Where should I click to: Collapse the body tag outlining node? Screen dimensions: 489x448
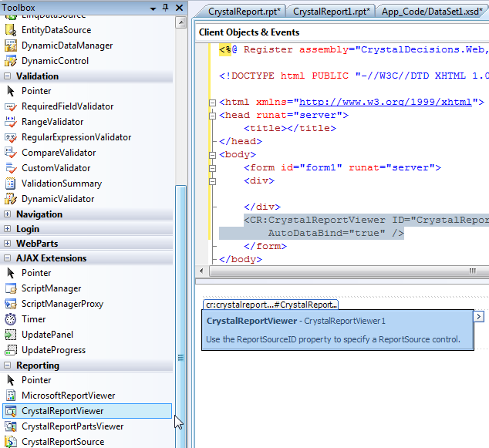click(x=212, y=155)
